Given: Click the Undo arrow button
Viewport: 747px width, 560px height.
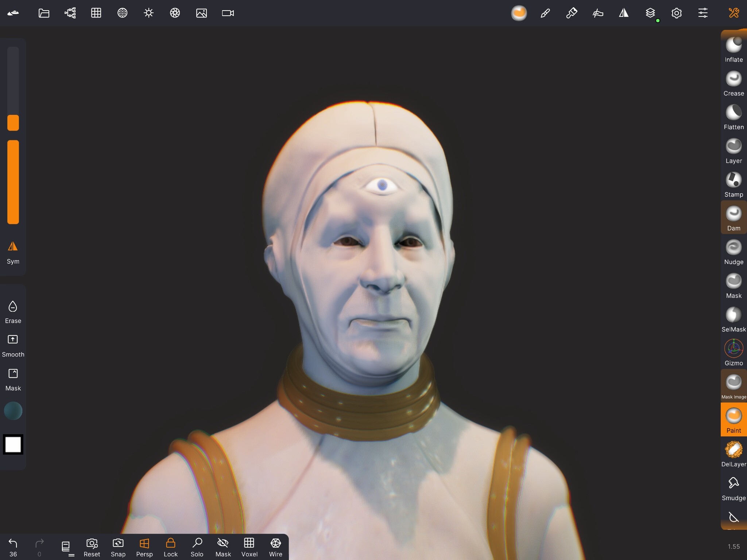Looking at the screenshot, I should point(13,548).
